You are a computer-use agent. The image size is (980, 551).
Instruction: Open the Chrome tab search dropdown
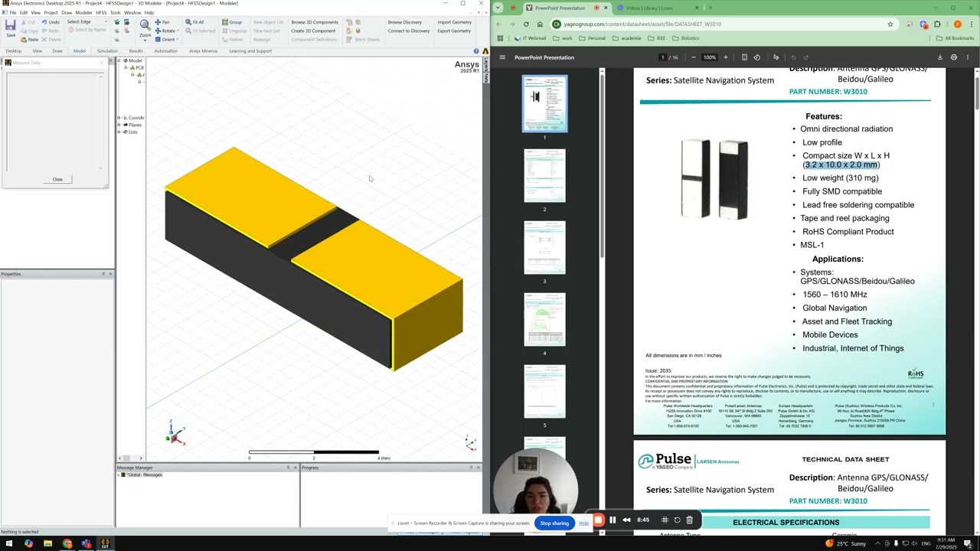[498, 8]
